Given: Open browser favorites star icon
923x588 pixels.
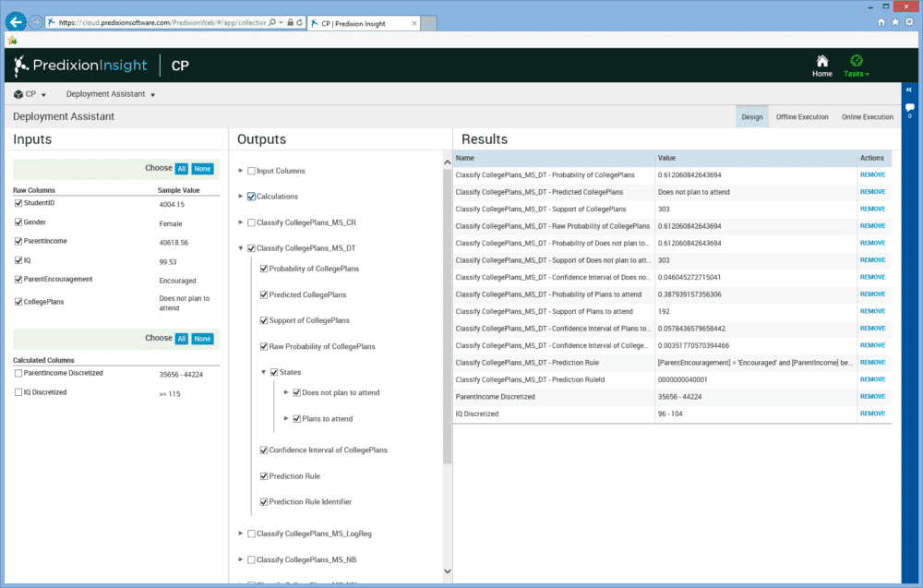Looking at the screenshot, I should tap(895, 22).
